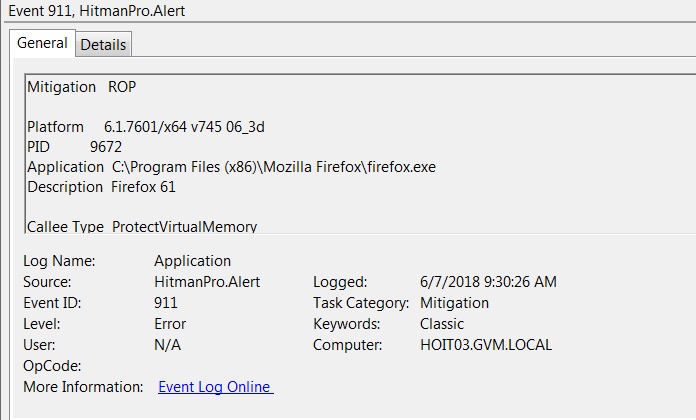Click the Event ID value 911
696x420 pixels.
point(166,303)
